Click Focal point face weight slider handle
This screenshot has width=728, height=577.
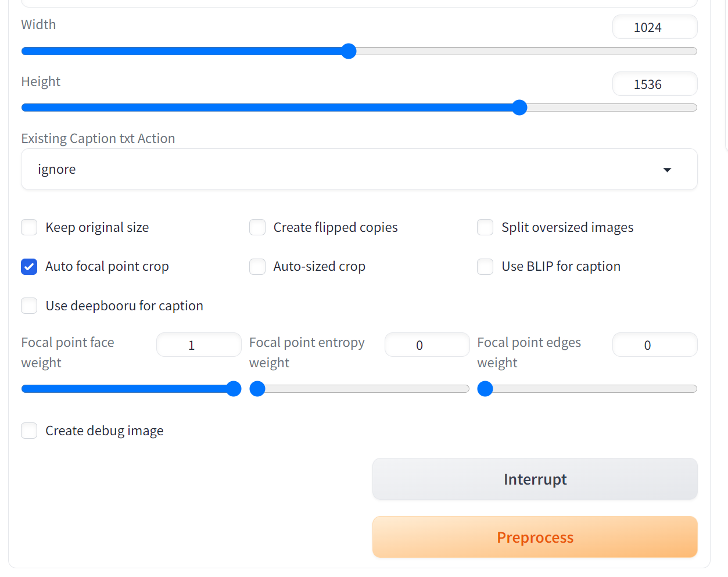(x=234, y=389)
